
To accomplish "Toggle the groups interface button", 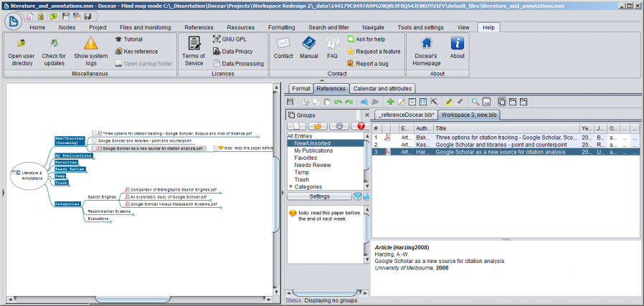I will pyautogui.click(x=501, y=102).
